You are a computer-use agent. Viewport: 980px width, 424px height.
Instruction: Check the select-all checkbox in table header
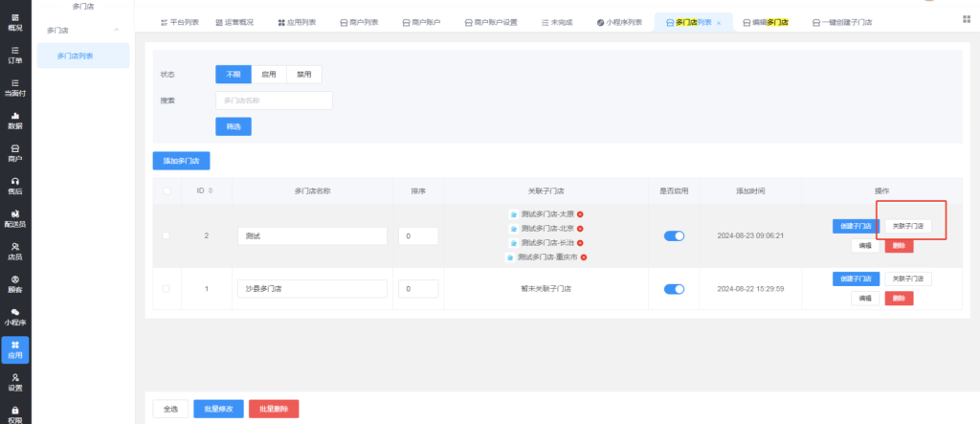coord(167,190)
